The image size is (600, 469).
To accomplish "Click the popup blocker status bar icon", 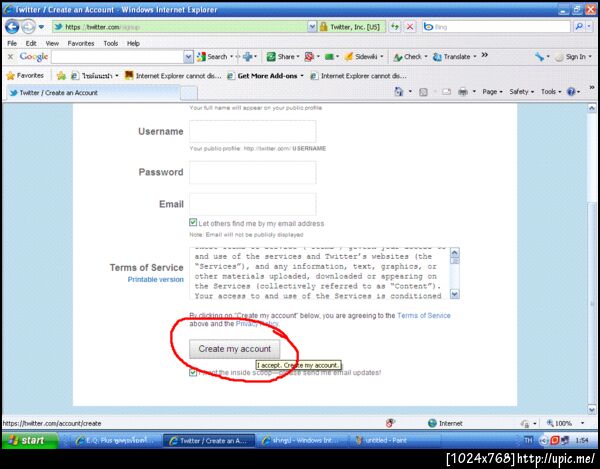I will coord(390,423).
